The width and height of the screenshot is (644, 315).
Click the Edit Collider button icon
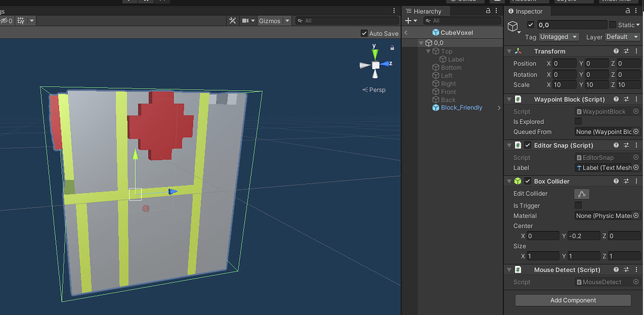point(582,194)
